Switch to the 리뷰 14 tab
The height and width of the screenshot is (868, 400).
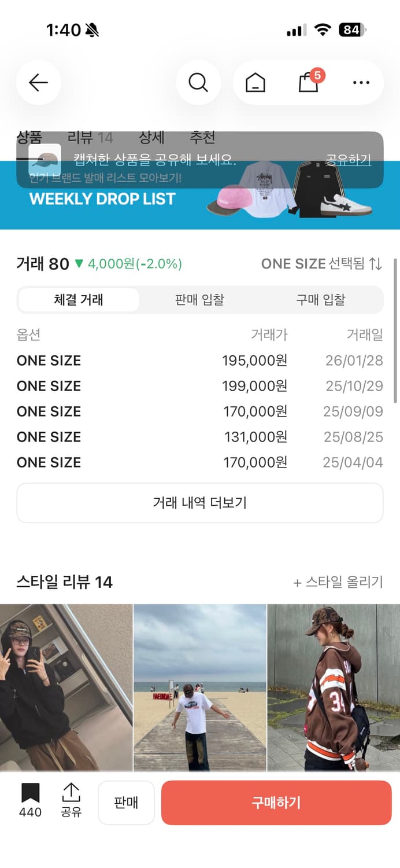click(94, 137)
